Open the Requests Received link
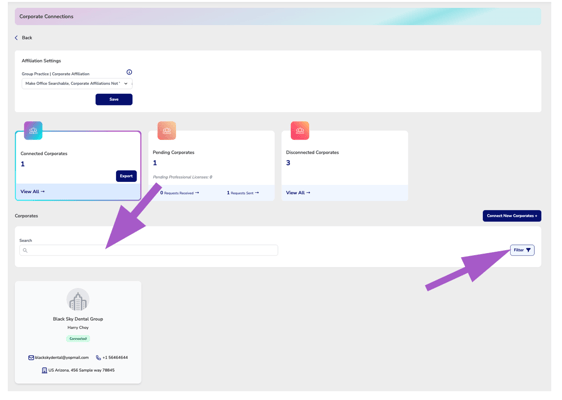Screen dimensions: 562x400 180,193
